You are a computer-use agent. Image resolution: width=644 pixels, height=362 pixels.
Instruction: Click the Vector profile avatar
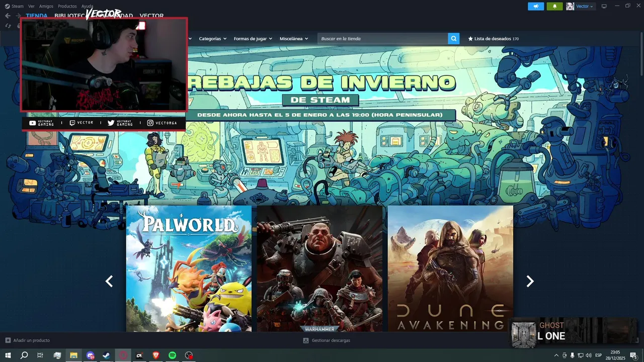pyautogui.click(x=570, y=6)
